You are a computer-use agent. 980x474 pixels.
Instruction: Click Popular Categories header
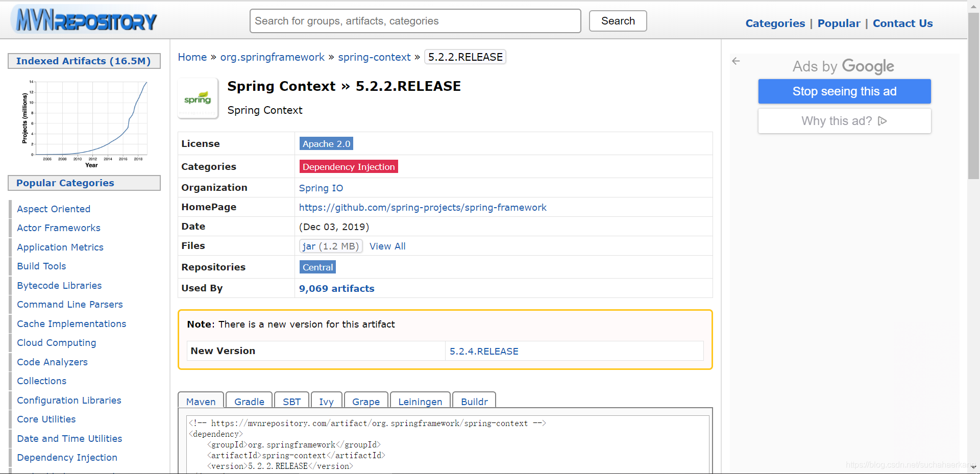[84, 183]
